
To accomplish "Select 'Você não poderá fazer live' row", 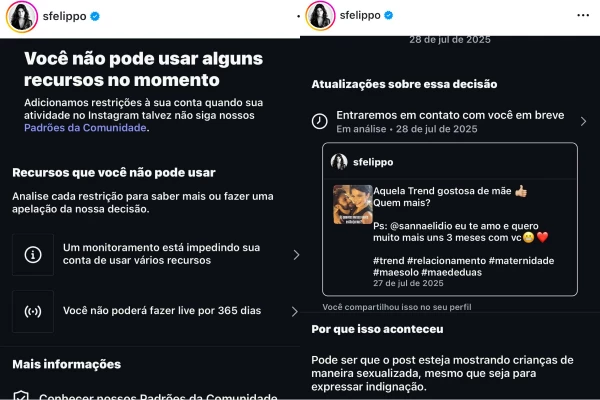I will (x=156, y=311).
